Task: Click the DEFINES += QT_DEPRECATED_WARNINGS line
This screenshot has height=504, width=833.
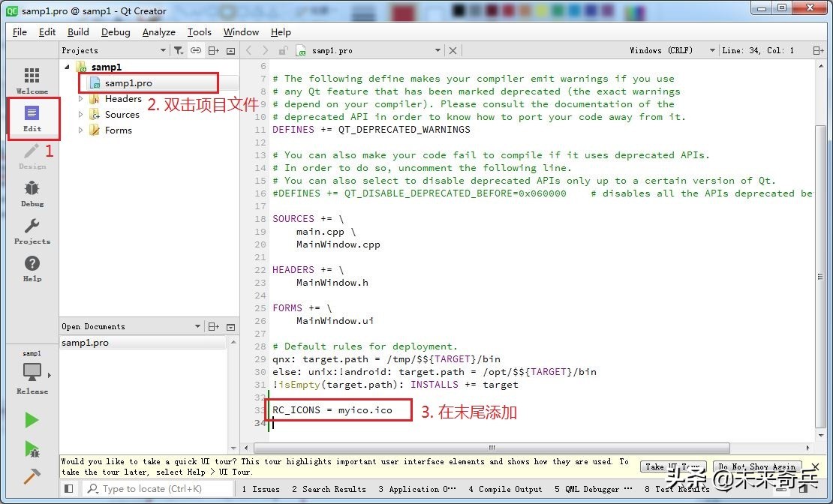Action: click(x=371, y=130)
